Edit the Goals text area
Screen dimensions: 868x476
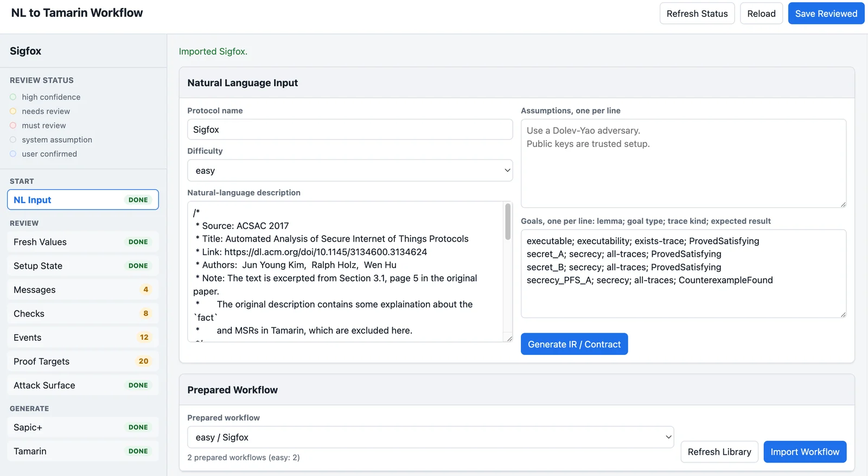tap(684, 274)
